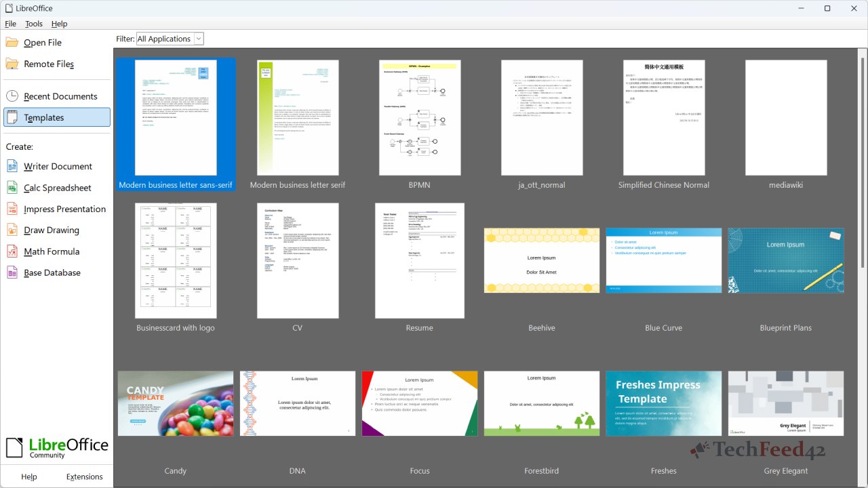The image size is (868, 488).
Task: Click the Recent Documents label
Action: (x=60, y=96)
